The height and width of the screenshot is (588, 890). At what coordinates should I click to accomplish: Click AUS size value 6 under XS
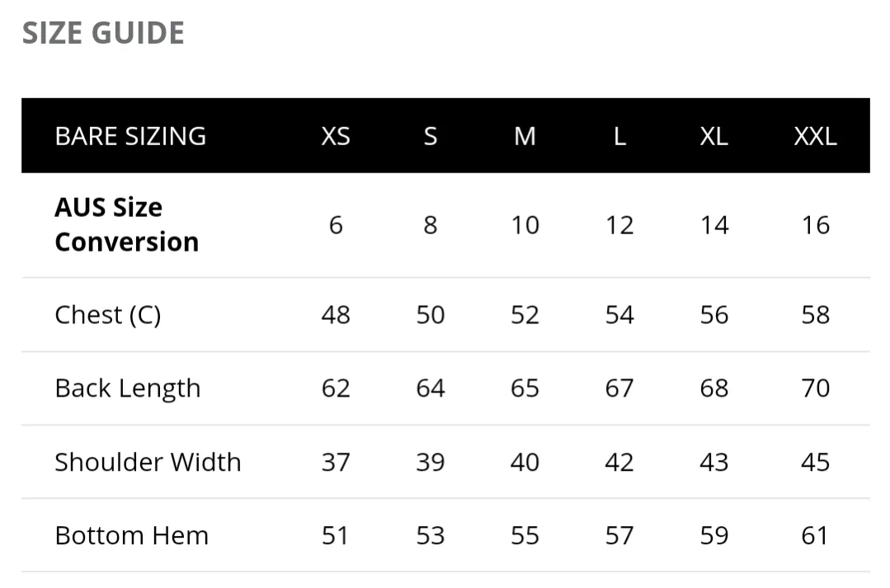click(336, 225)
